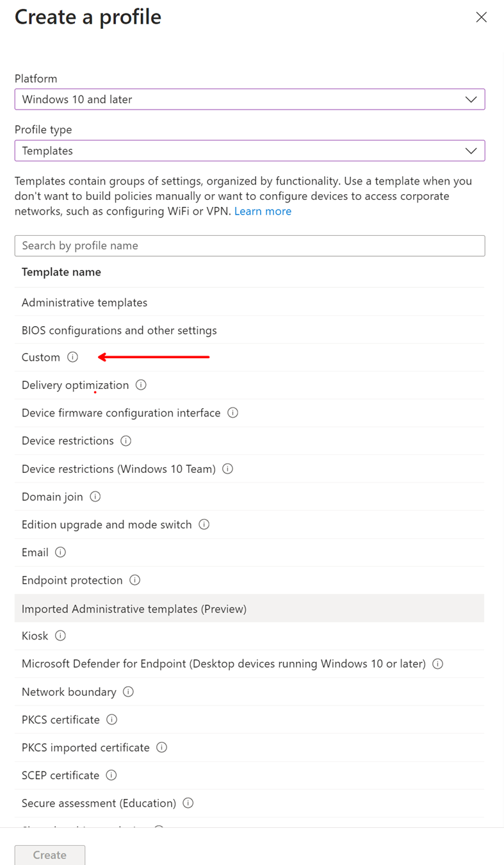Click info icon beside Domain join
The height and width of the screenshot is (865, 504).
[95, 497]
